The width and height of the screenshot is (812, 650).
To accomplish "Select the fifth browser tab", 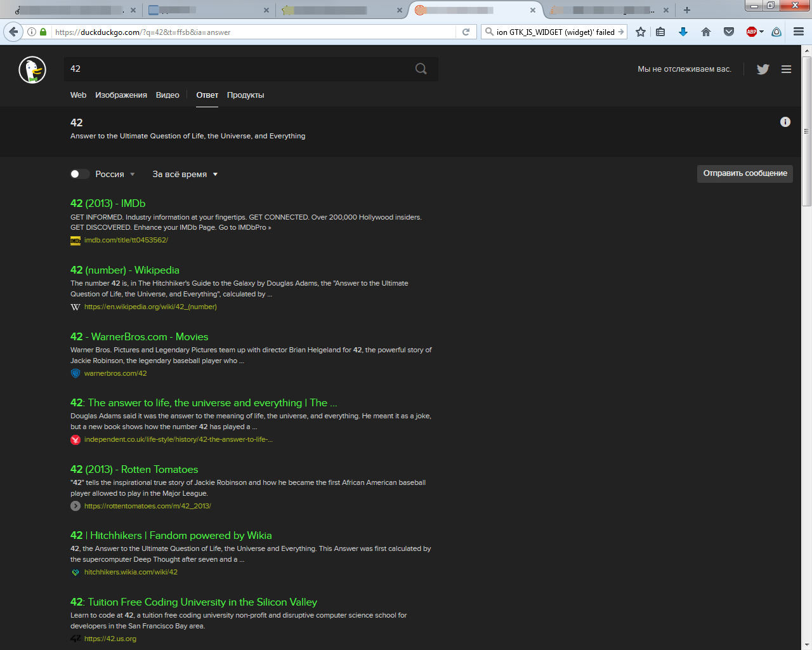I will coord(608,10).
